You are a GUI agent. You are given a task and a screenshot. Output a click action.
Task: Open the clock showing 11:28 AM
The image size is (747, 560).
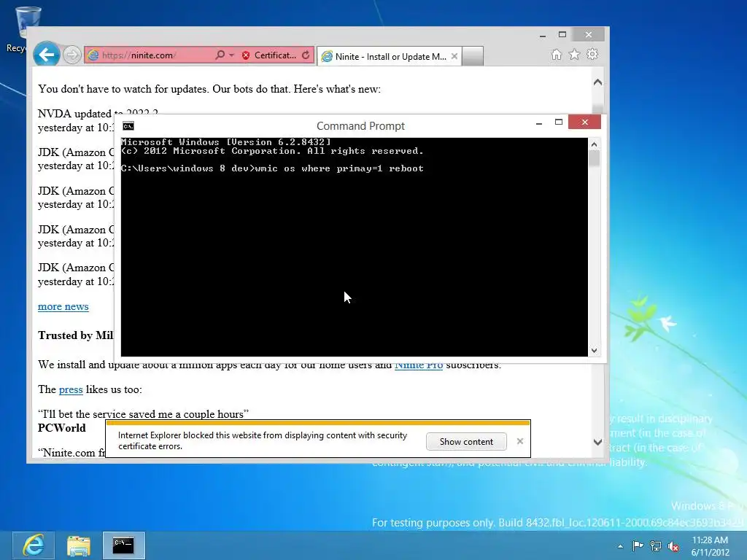(710, 546)
